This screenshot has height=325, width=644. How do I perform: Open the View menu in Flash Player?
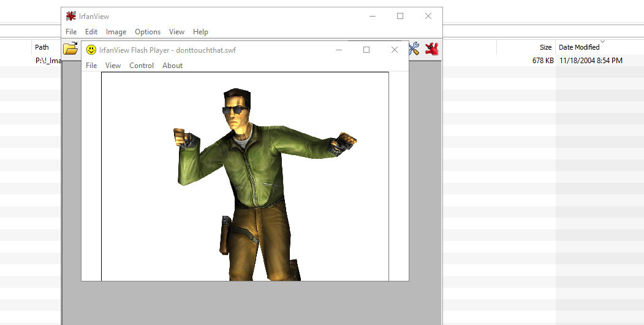113,66
